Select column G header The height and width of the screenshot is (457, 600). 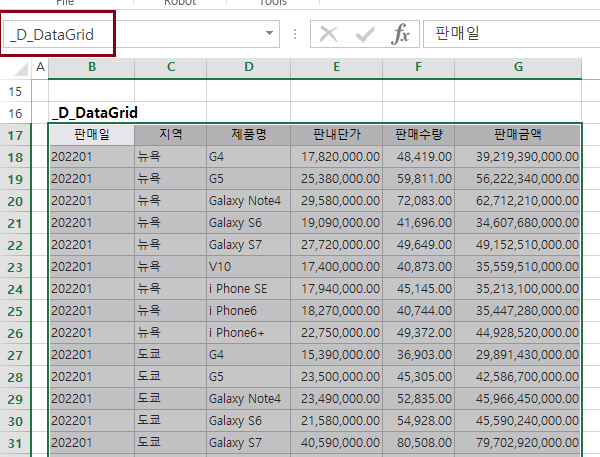[518, 67]
